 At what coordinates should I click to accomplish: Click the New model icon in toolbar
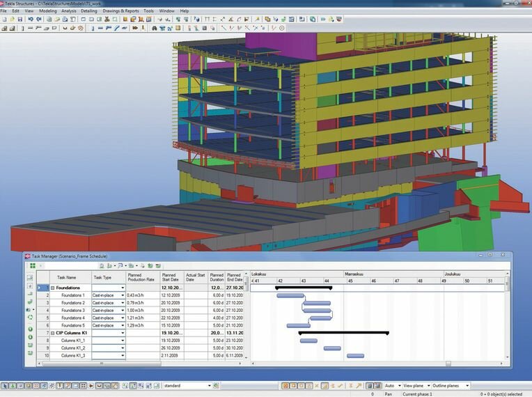(x=5, y=20)
